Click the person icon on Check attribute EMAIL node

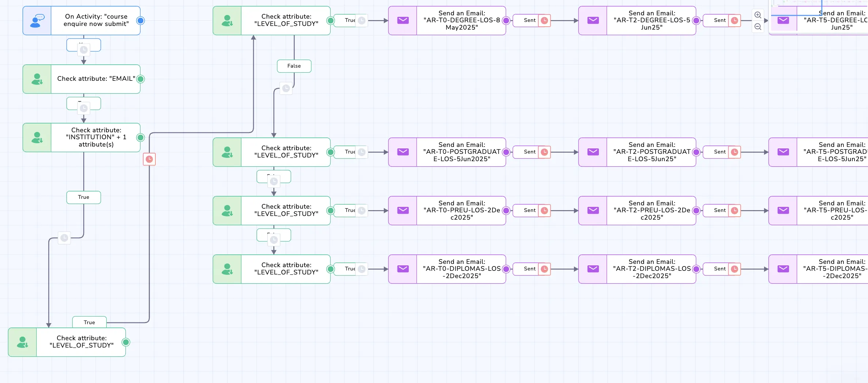point(37,79)
